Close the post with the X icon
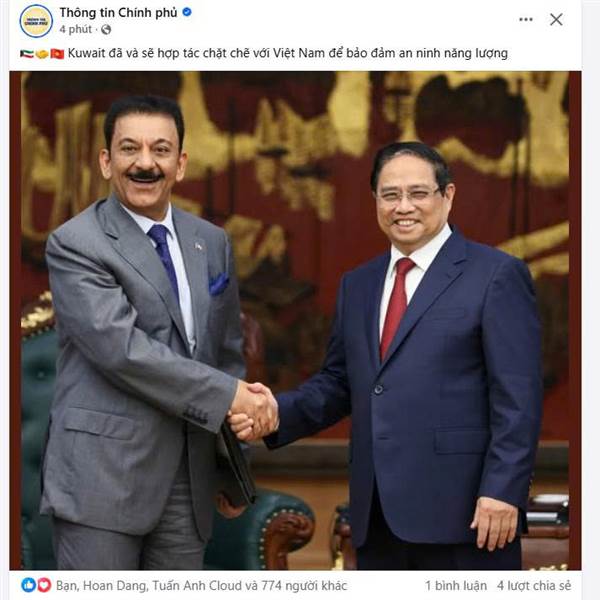 [x=556, y=20]
